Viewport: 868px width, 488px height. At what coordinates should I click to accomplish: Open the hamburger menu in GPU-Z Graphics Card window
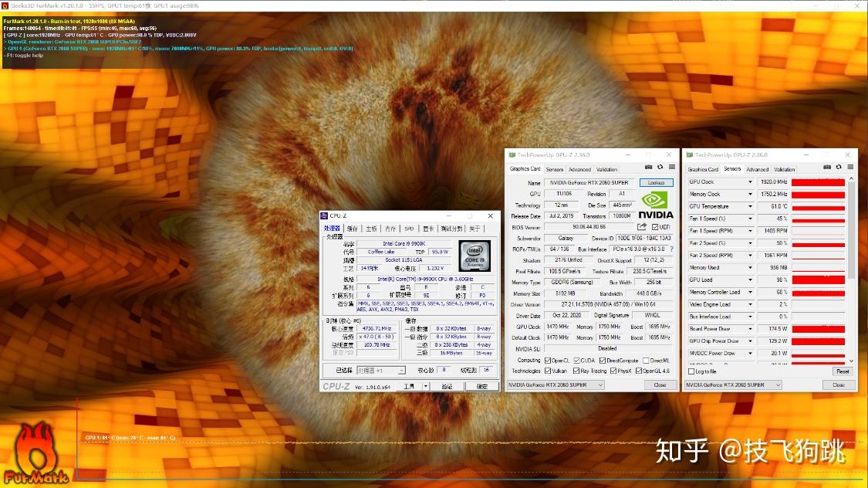(671, 168)
